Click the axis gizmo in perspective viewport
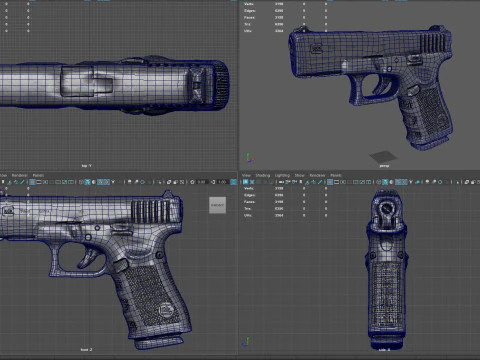Screen dimensions: 480x360 [250, 158]
